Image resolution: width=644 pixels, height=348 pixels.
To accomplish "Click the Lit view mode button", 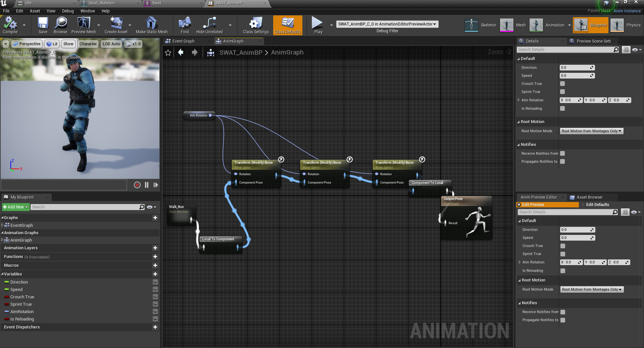I will pyautogui.click(x=52, y=44).
